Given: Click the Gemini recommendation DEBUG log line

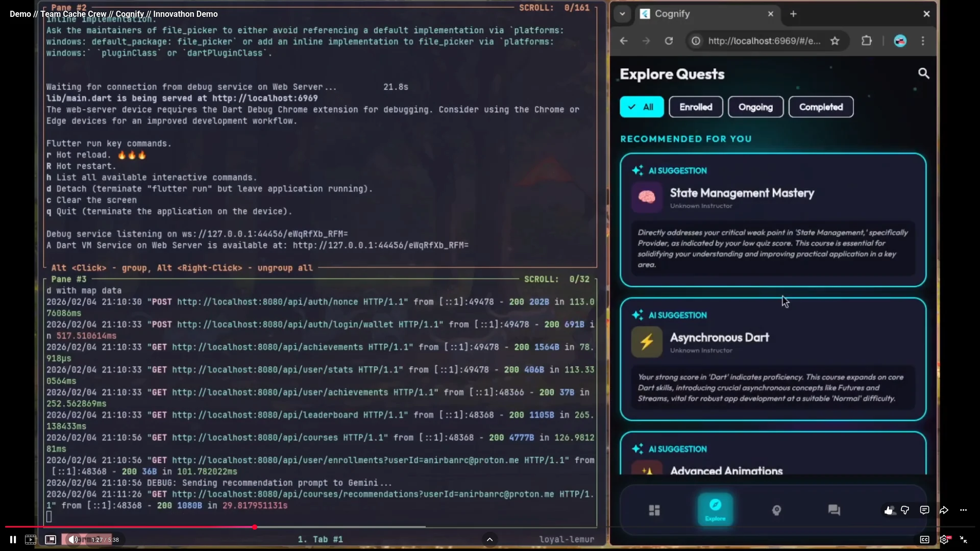Looking at the screenshot, I should pos(219,483).
